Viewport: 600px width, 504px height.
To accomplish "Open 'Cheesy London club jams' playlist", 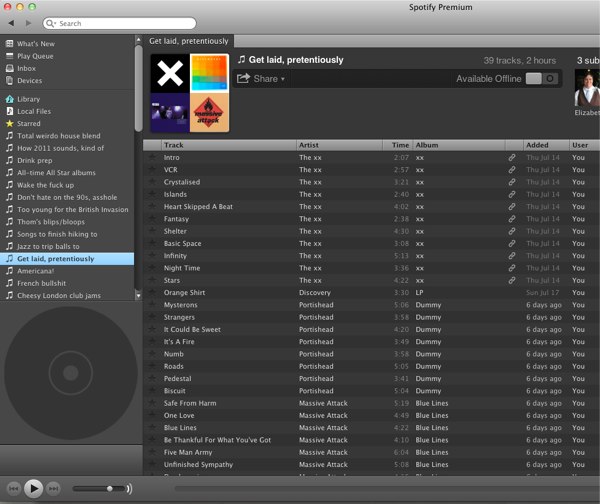I will [59, 295].
